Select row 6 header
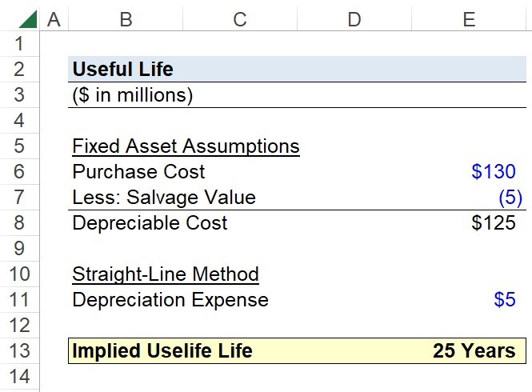Screen dimensions: 532x392 (x=19, y=171)
